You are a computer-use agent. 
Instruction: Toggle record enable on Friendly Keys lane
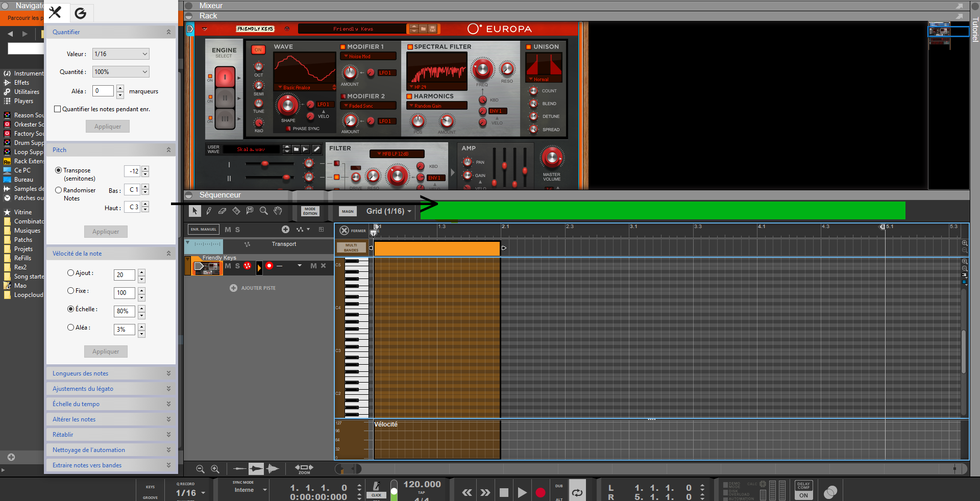pos(269,266)
